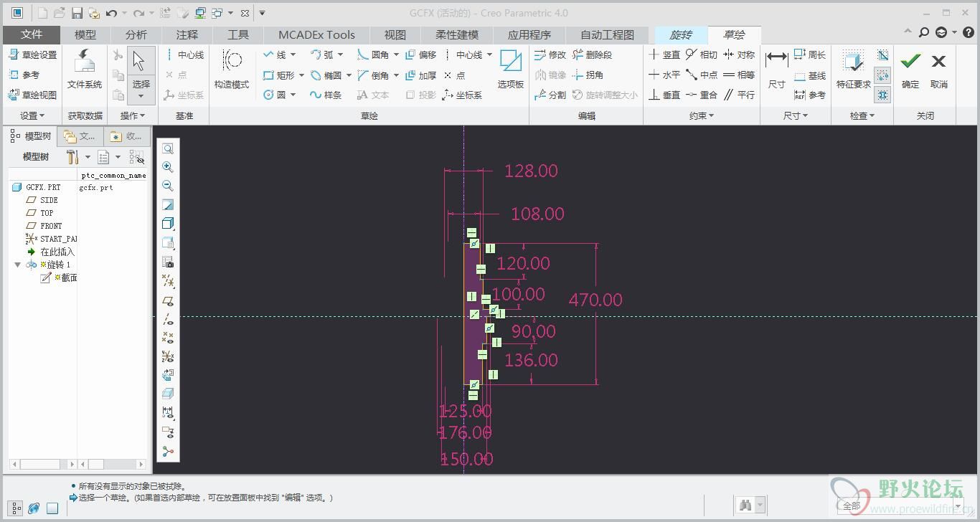Click the 取消 X icon to cancel sketch
This screenshot has height=522, width=980.
tap(938, 62)
